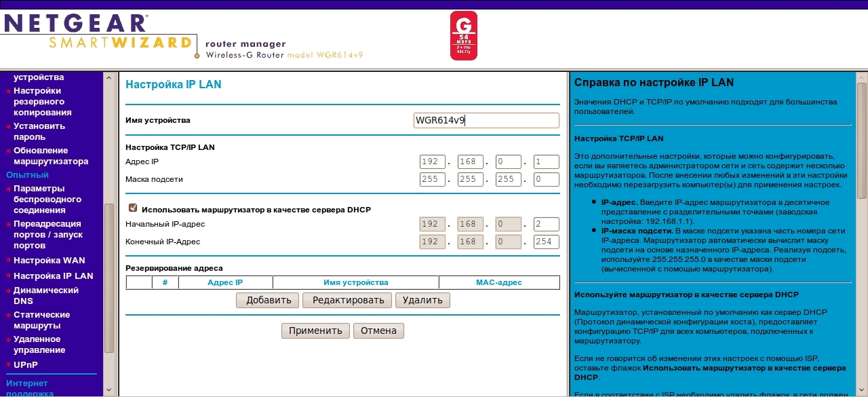The image size is (868, 397).
Task: Click the Имя устройства table column header
Action: pos(356,282)
